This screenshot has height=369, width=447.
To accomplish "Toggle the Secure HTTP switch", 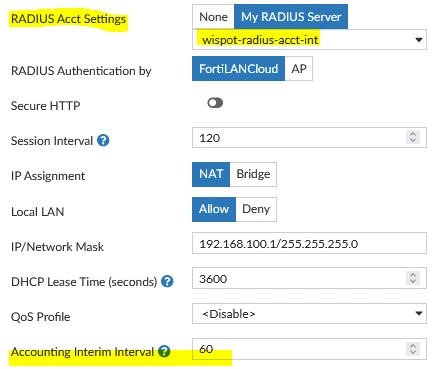I will [x=215, y=103].
